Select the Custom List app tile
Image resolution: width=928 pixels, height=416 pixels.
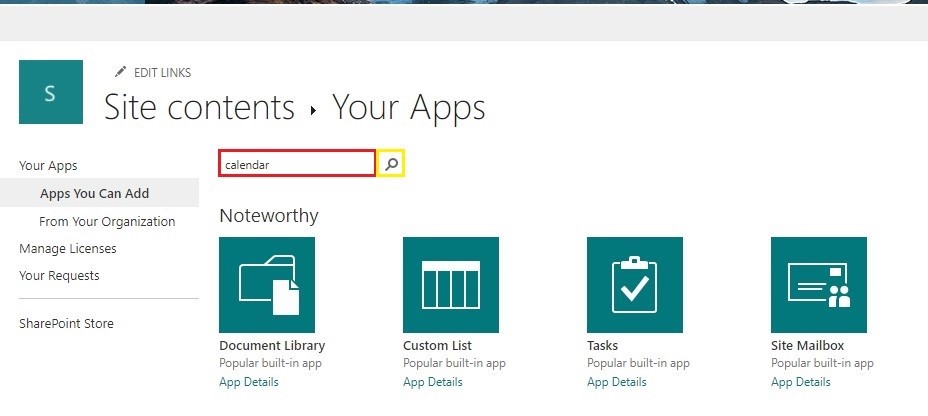[x=451, y=285]
